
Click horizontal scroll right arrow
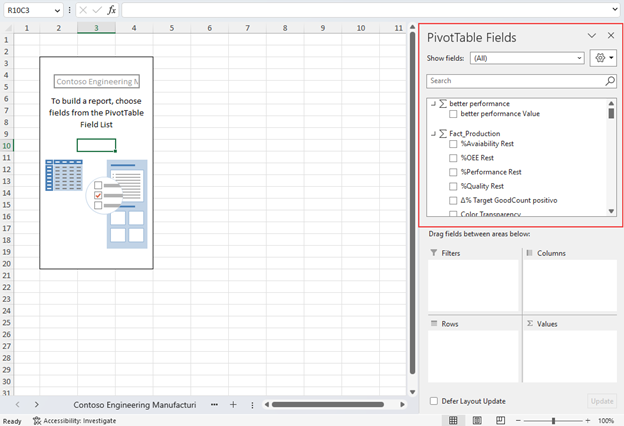pos(402,405)
